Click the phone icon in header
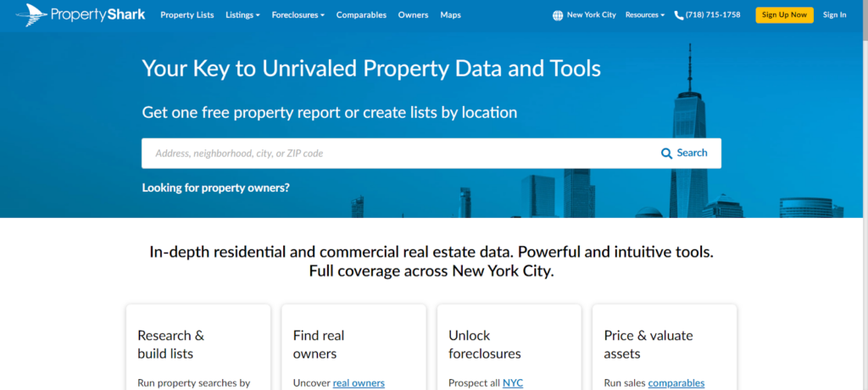Image resolution: width=868 pixels, height=390 pixels. click(x=678, y=15)
